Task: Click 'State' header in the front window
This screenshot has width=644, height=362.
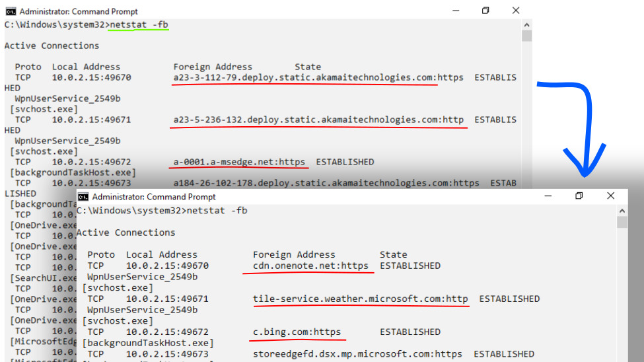Action: [x=394, y=255]
